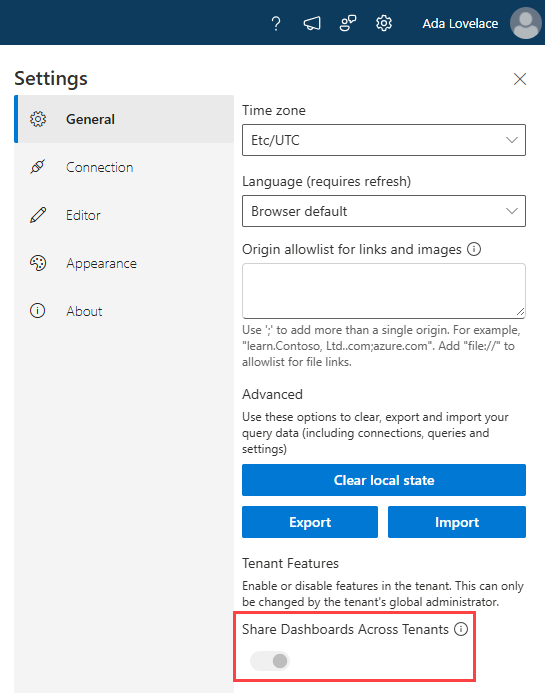Click the Import button
Viewport: 545px width, 693px height.
pyautogui.click(x=457, y=522)
